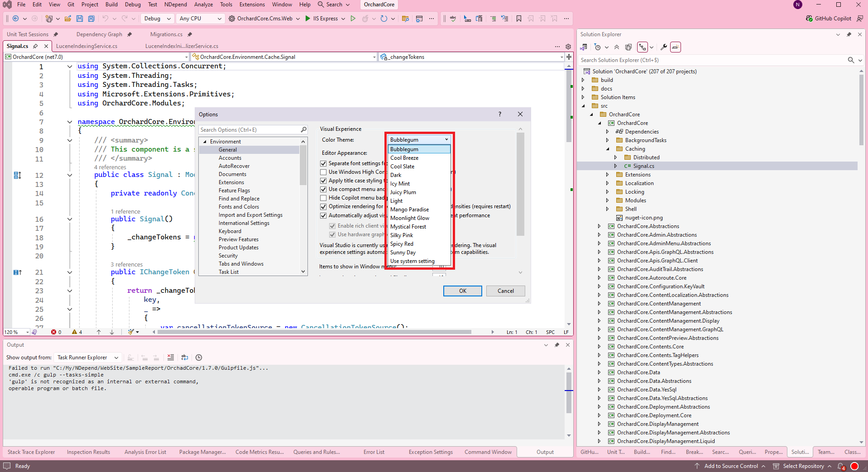868x472 pixels.
Task: Toggle Preview Selected Items icon in Solution Explorer
Action: (676, 47)
